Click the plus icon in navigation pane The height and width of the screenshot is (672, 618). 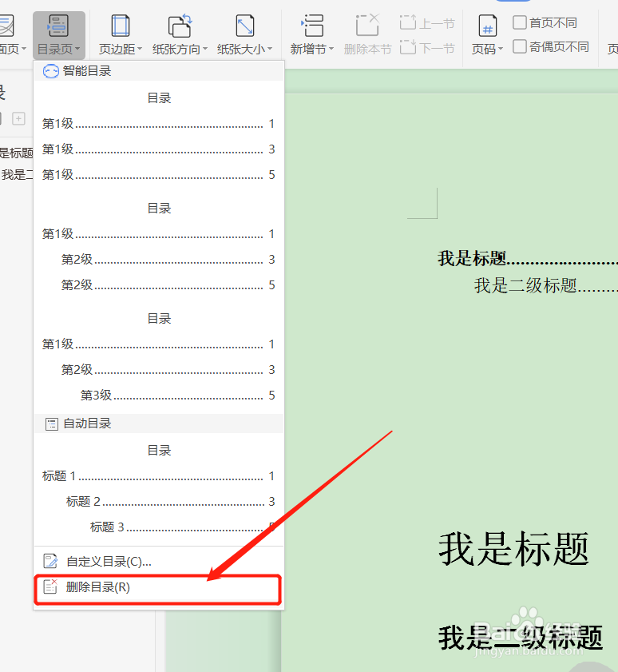(18, 119)
